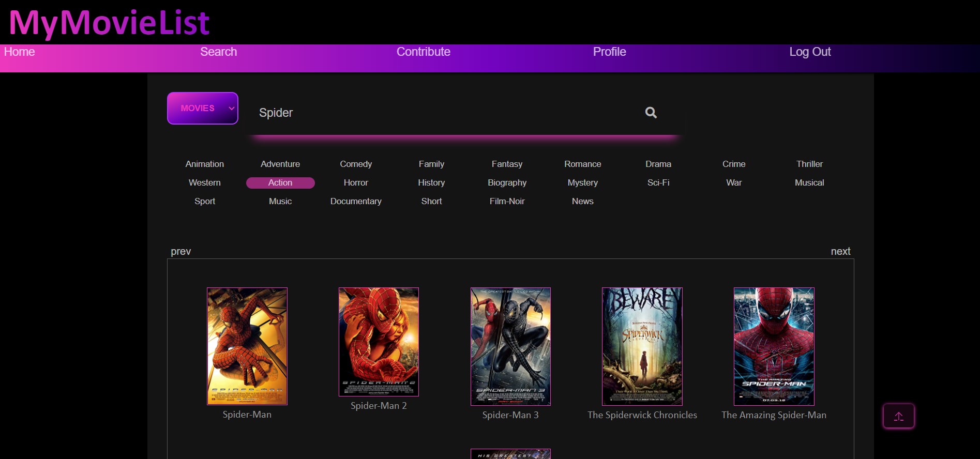Select the History genre

(431, 182)
